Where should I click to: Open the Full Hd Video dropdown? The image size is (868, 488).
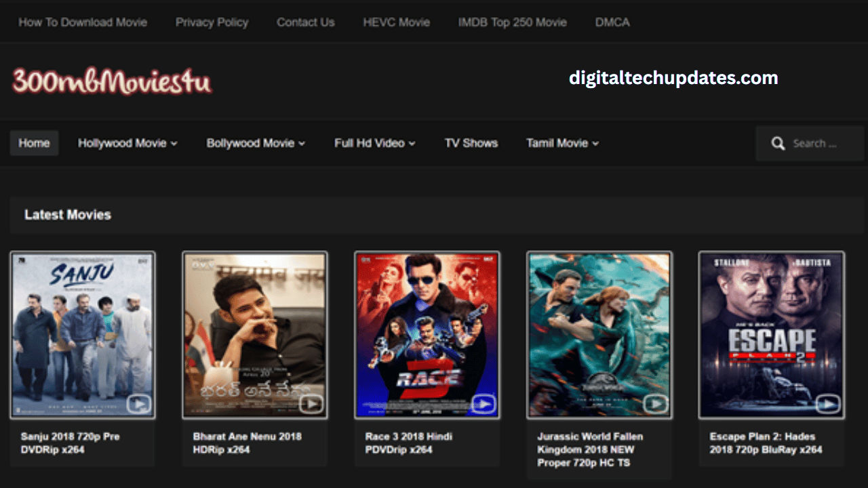click(x=374, y=143)
